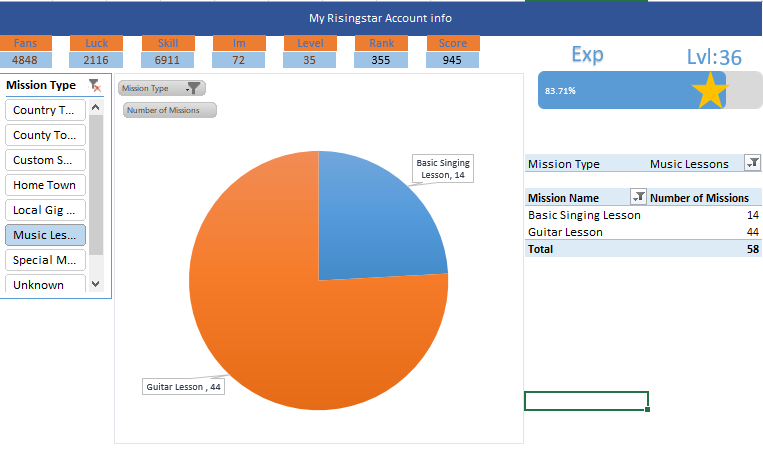This screenshot has height=460, width=763.
Task: Select the Skill header cell
Action: [168, 43]
